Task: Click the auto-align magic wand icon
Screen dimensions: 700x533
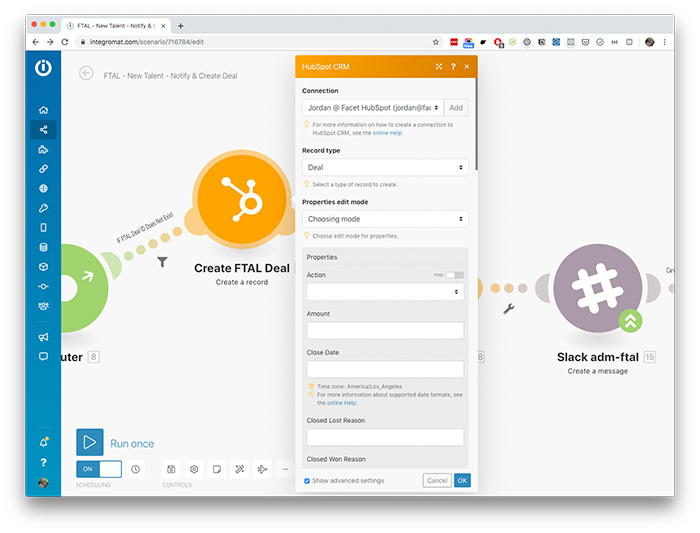Action: [x=240, y=469]
